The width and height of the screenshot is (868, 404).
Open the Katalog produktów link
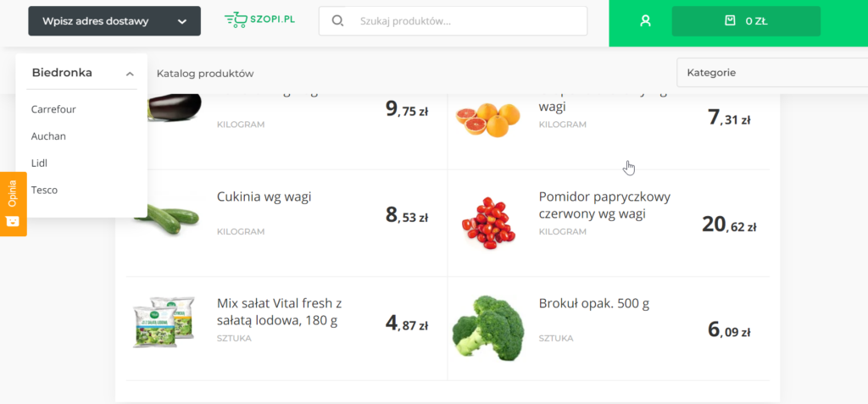coord(205,73)
